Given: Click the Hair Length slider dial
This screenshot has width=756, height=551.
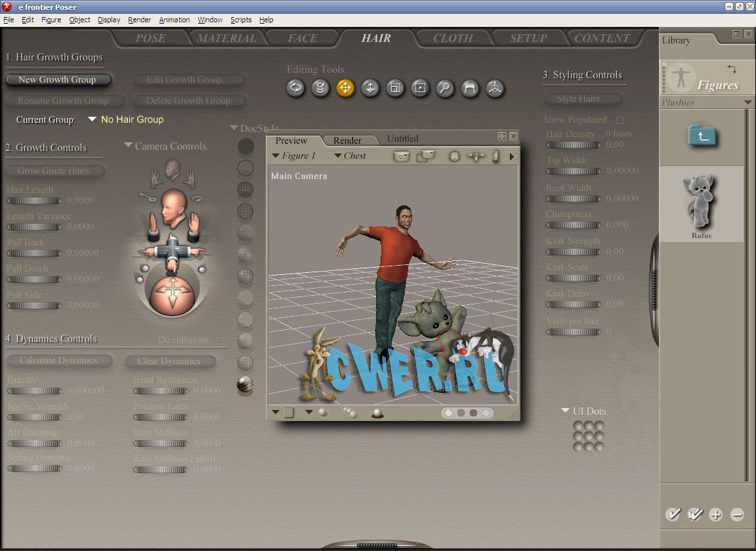Looking at the screenshot, I should point(33,201).
